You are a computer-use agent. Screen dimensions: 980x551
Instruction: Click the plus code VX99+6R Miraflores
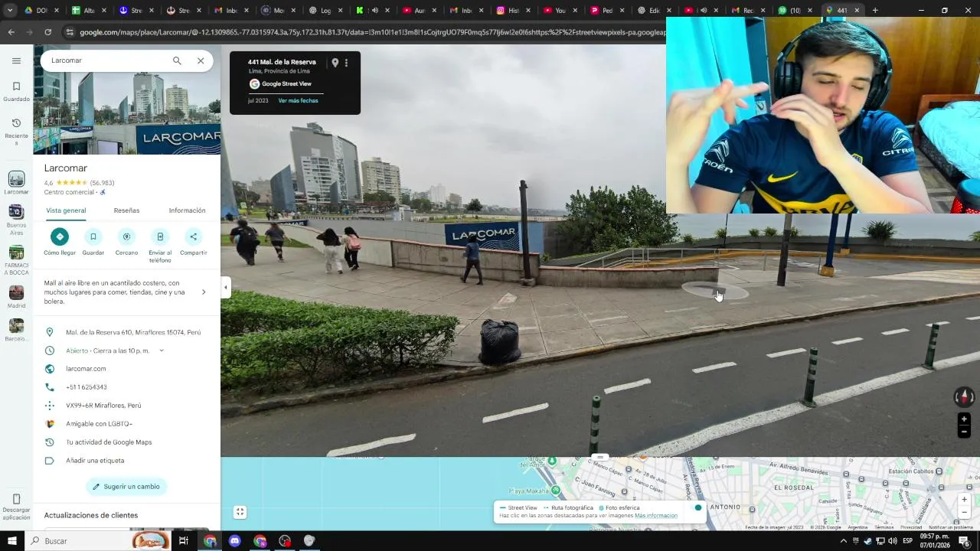pyautogui.click(x=103, y=406)
